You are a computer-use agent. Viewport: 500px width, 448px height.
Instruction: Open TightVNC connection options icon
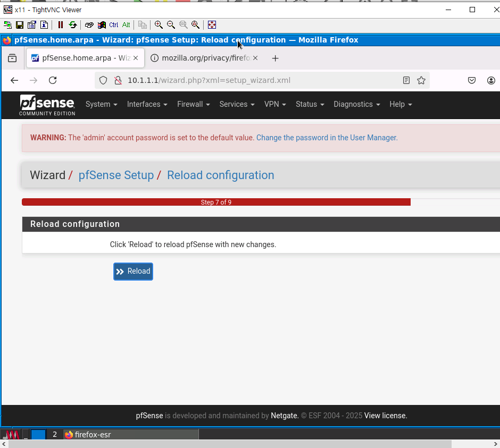pyautogui.click(x=31, y=25)
